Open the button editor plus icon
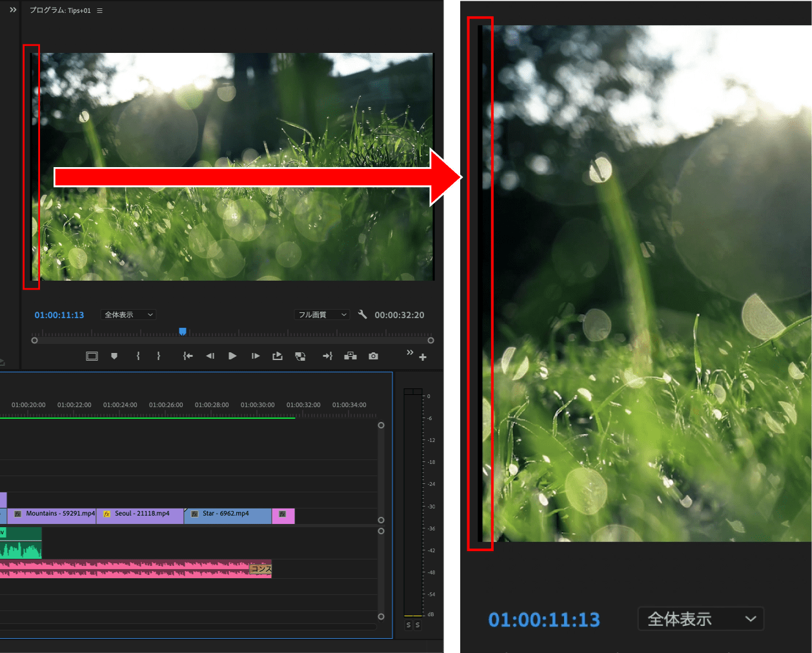This screenshot has width=812, height=653. coord(423,357)
